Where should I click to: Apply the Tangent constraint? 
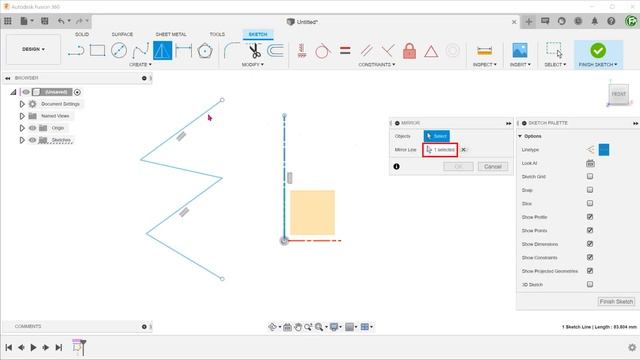(x=322, y=51)
